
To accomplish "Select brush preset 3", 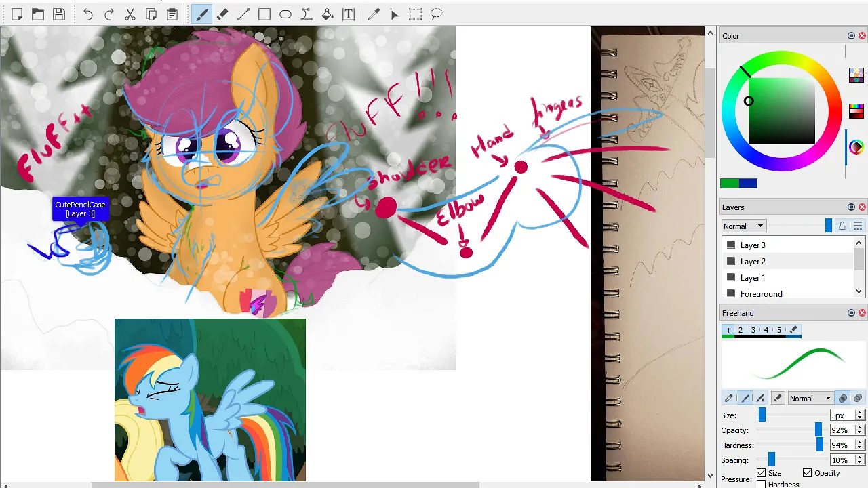I will tap(753, 330).
